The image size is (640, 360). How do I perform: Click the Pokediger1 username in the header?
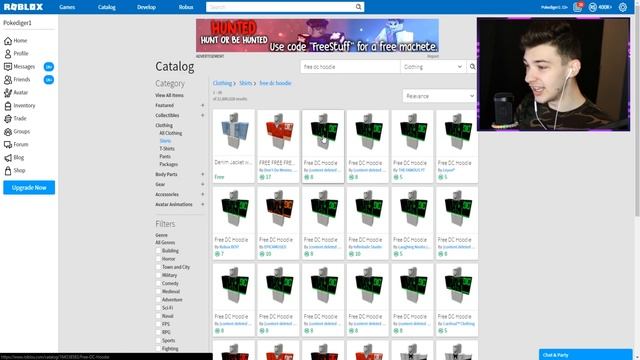point(554,7)
